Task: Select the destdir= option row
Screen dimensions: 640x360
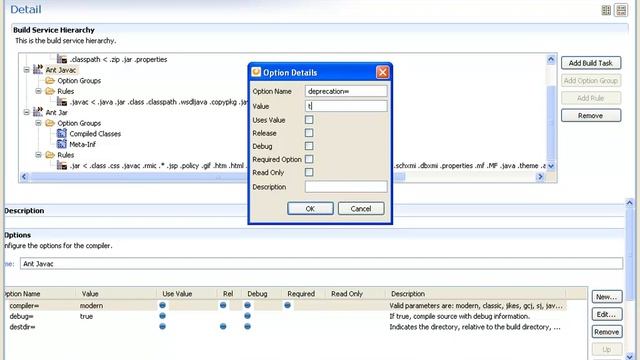Action: click(x=286, y=327)
